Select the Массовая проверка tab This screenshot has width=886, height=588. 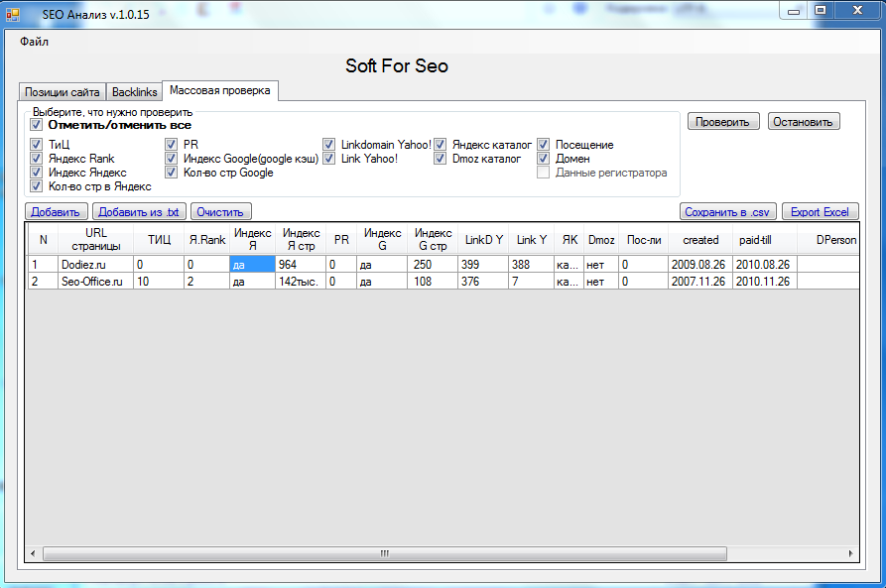click(220, 90)
